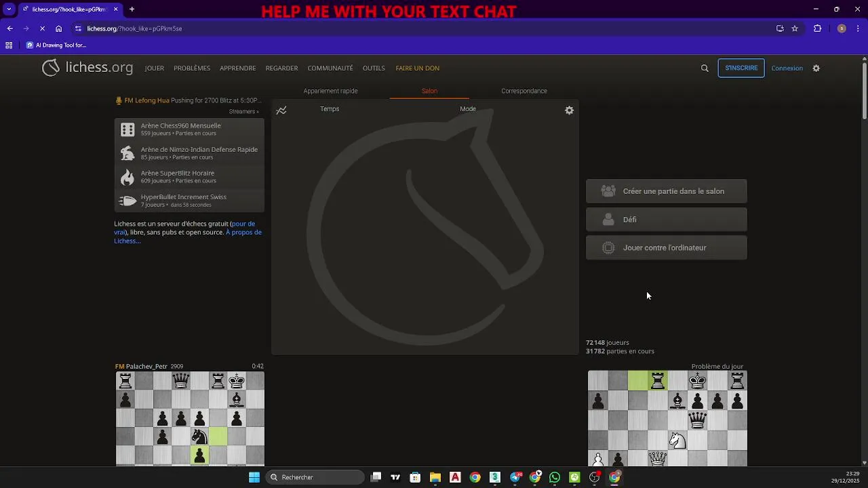
Task: Open Arène Chess960 Mensuelle tournament
Action: pyautogui.click(x=189, y=129)
